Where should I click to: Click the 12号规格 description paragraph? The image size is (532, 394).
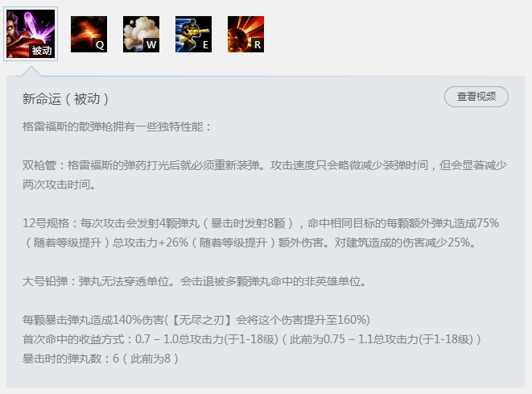pos(261,233)
